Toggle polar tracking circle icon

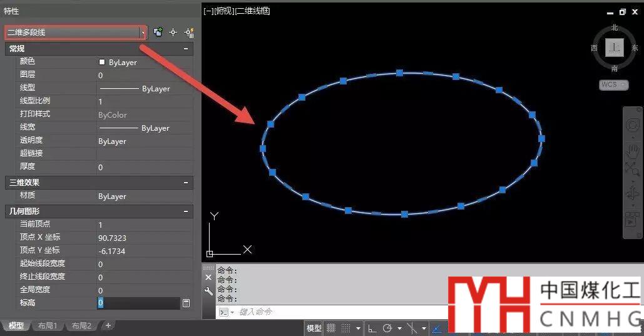click(x=387, y=328)
